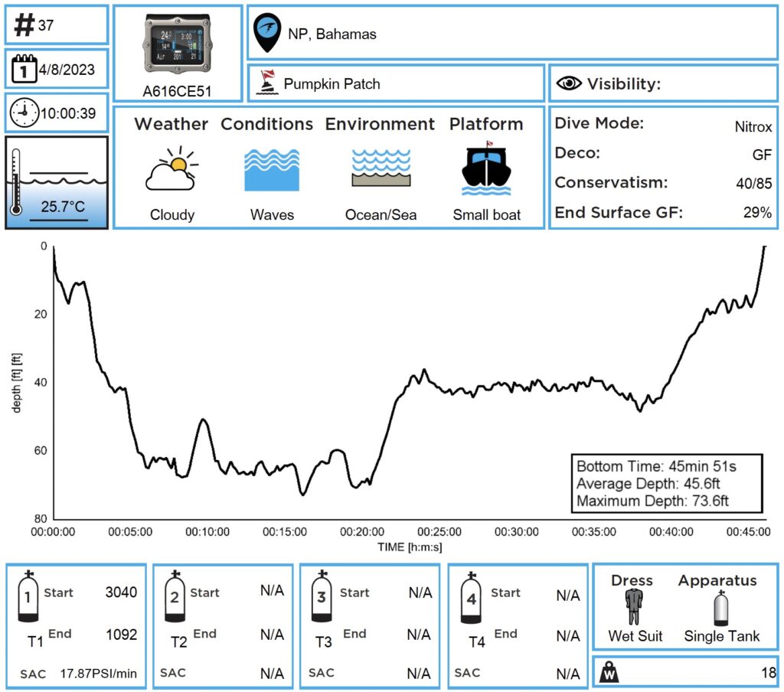Image resolution: width=784 pixels, height=692 pixels.
Task: Click the weight icon
Action: (611, 673)
